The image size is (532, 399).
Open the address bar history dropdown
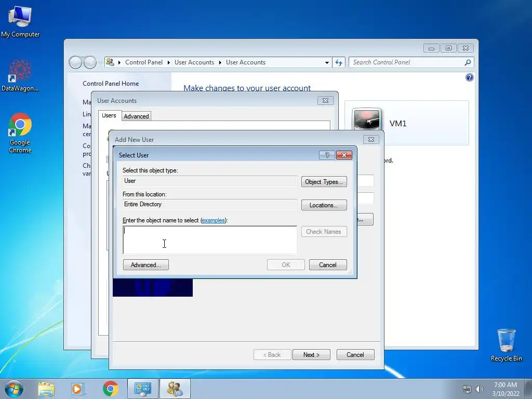(327, 63)
